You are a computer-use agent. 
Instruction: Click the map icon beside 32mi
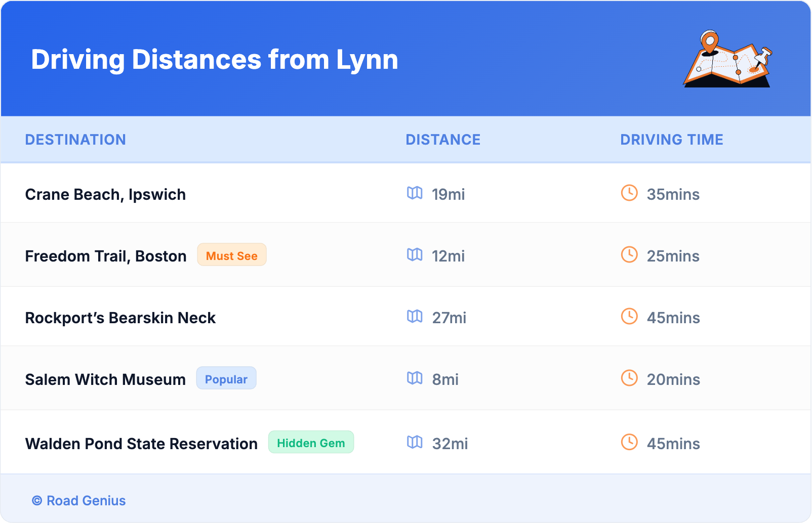click(415, 443)
